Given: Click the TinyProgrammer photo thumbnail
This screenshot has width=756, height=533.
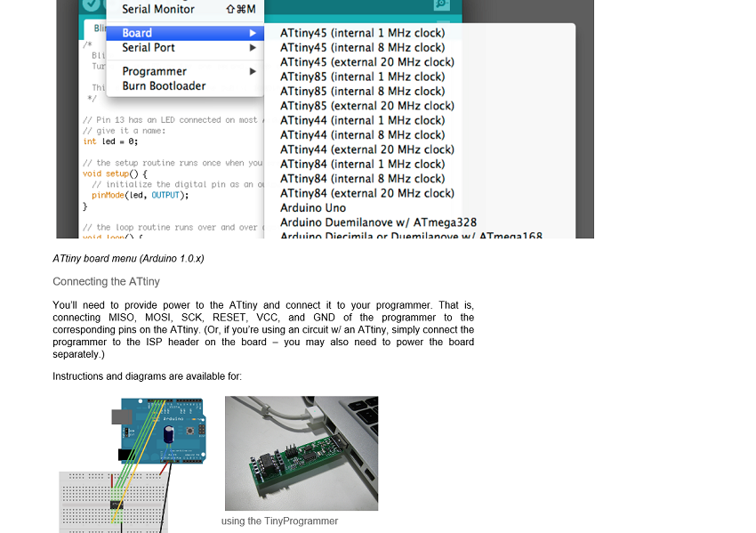Looking at the screenshot, I should click(302, 454).
